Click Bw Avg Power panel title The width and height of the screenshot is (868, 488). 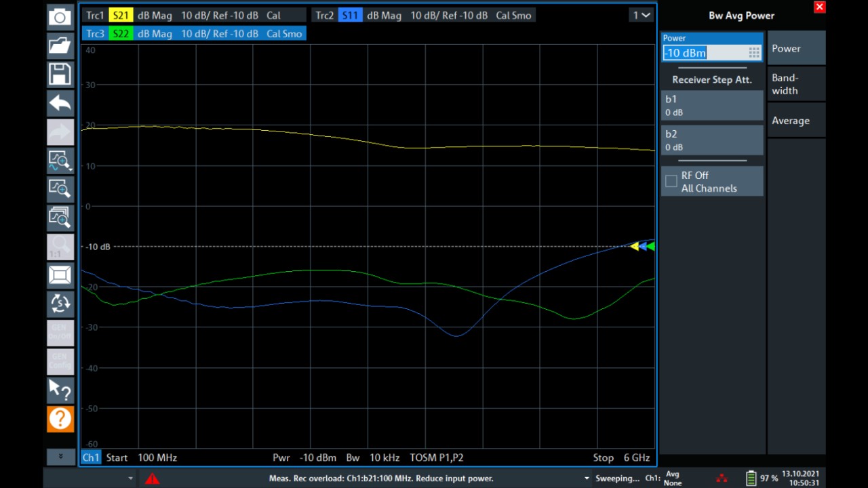coord(741,16)
